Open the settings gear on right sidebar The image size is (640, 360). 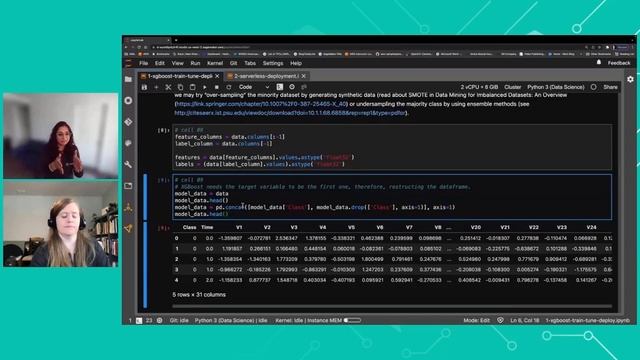click(x=630, y=79)
